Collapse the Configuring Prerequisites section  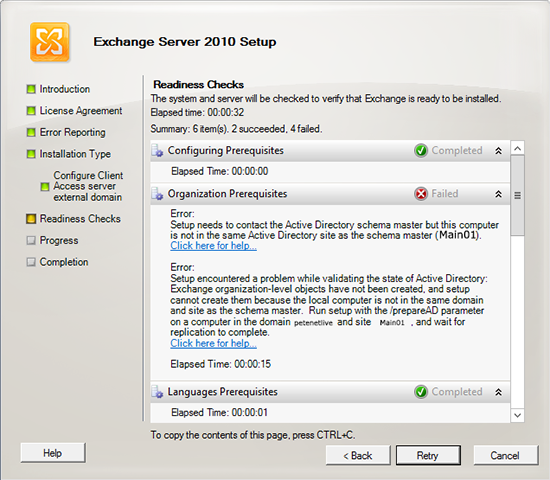(498, 151)
